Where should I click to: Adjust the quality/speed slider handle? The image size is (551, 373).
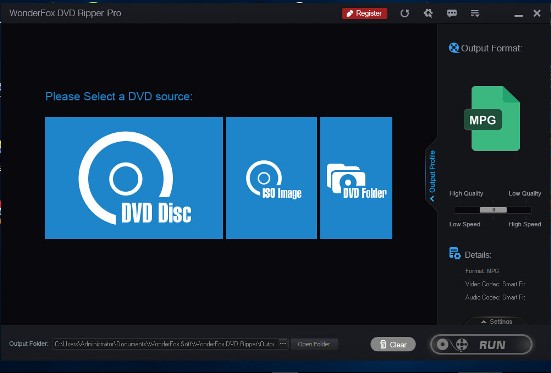(x=493, y=210)
